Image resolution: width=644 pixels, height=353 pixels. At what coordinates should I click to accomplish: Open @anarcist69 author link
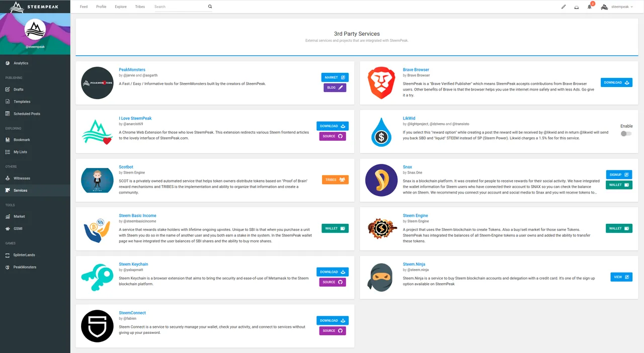tap(133, 124)
